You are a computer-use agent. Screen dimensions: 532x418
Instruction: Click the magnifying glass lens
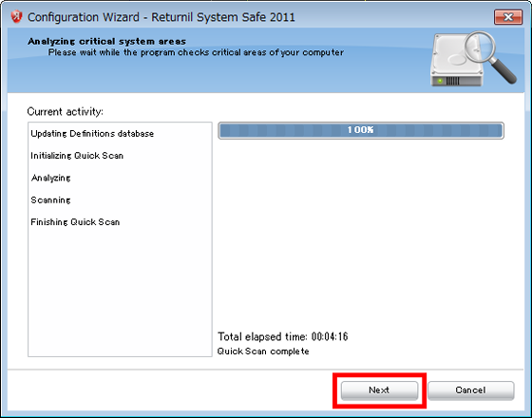480,47
